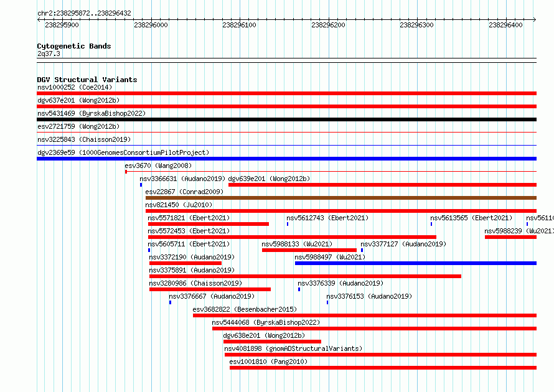Viewport: 554px width, 392px height.
Task: Click ruler position 238296400
Action: click(505, 25)
